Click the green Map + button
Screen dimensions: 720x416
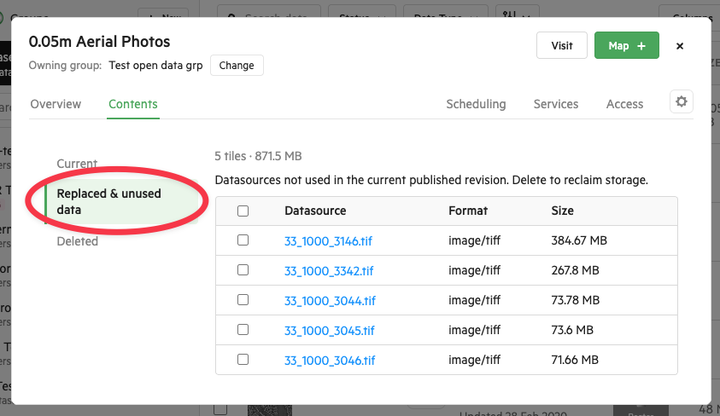point(626,45)
